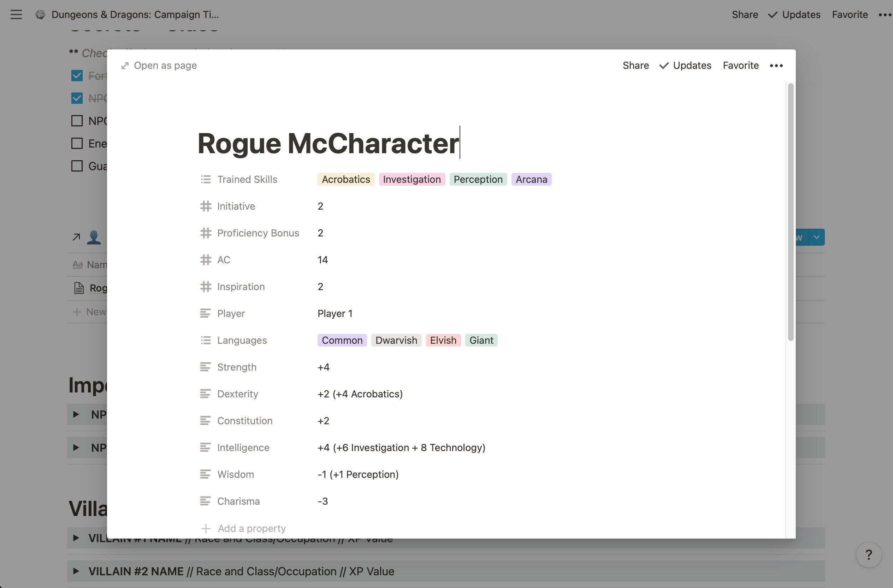This screenshot has width=893, height=588.
Task: Open the modal's three-dot options menu
Action: tap(776, 66)
